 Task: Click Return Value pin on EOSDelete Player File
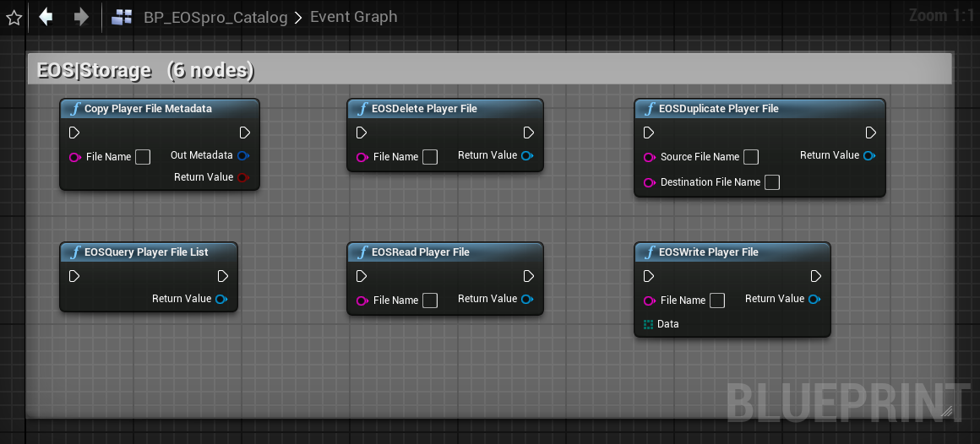coord(527,155)
